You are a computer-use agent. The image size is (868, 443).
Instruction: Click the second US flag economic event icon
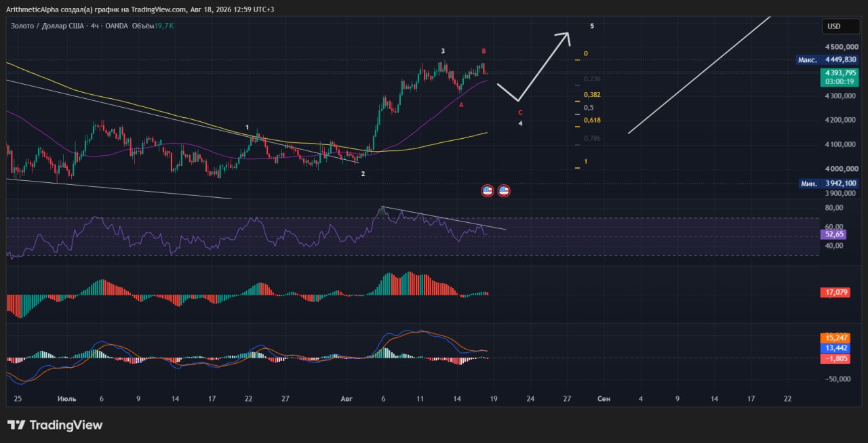point(504,191)
